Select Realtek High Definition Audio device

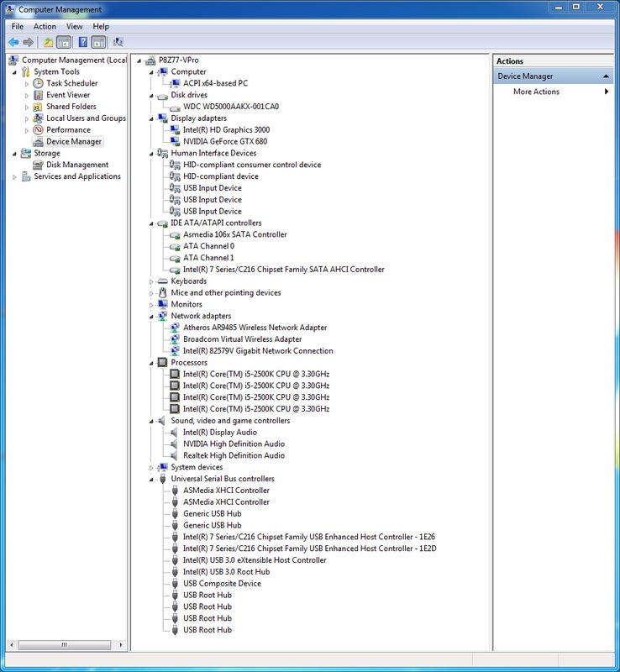point(234,455)
